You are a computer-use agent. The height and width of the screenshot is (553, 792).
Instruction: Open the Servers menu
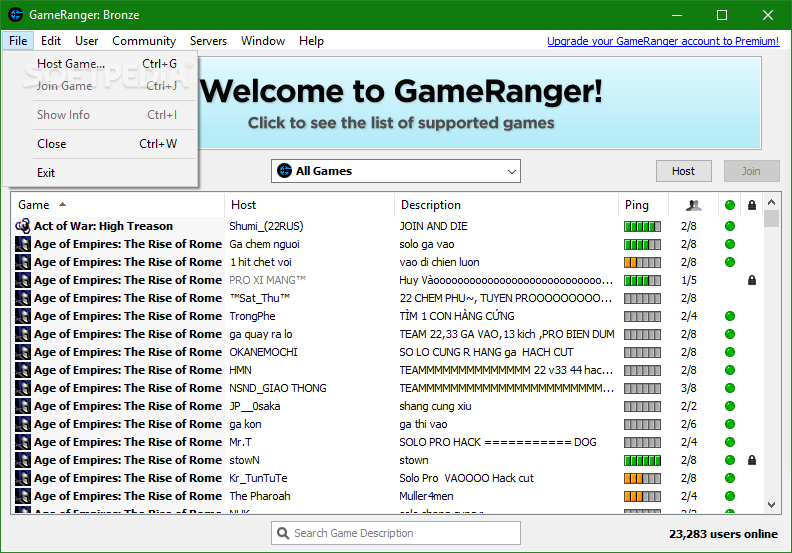point(208,41)
